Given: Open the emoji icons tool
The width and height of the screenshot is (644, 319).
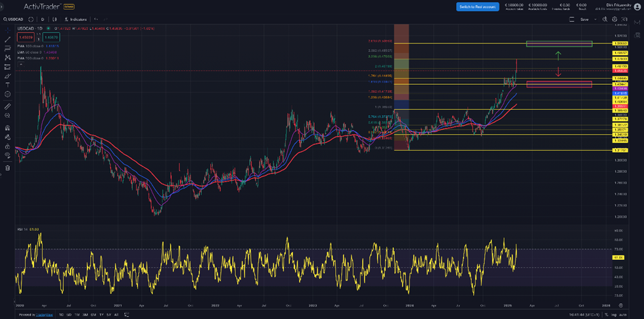Looking at the screenshot, I should pos(7,94).
